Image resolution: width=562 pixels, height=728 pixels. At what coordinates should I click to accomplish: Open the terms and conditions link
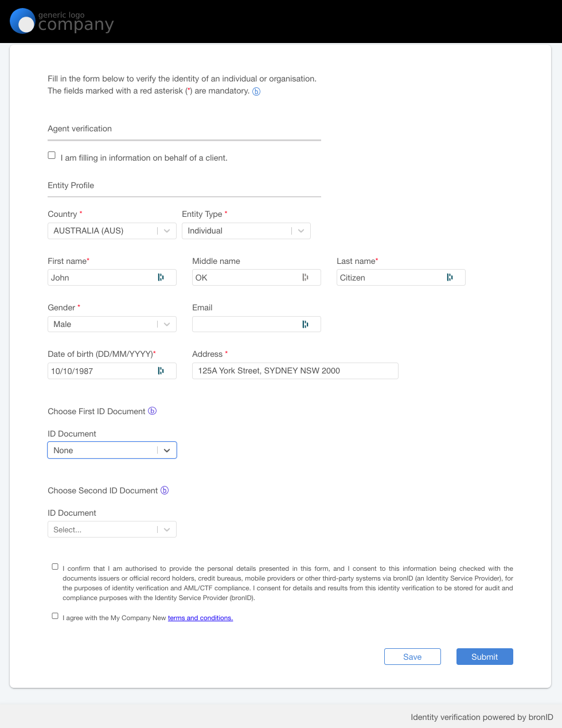click(x=200, y=618)
